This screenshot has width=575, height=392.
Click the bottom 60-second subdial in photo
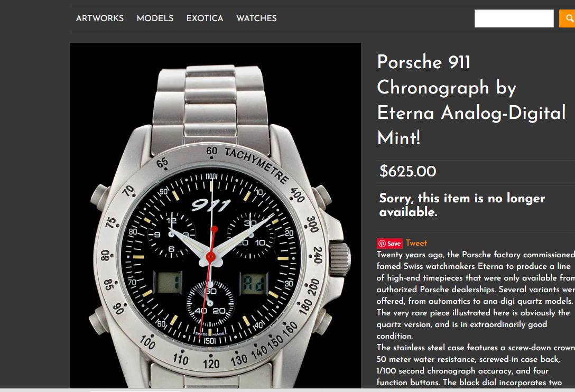tap(210, 304)
